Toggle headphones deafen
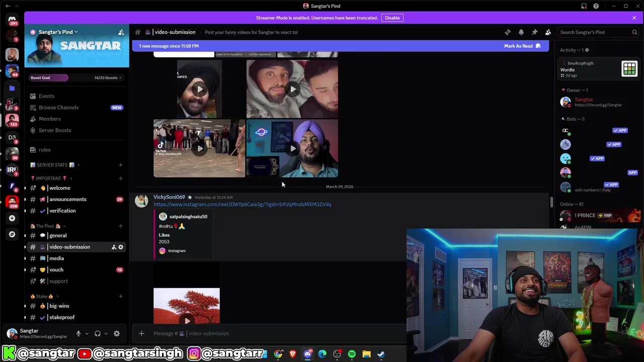 coord(98,333)
